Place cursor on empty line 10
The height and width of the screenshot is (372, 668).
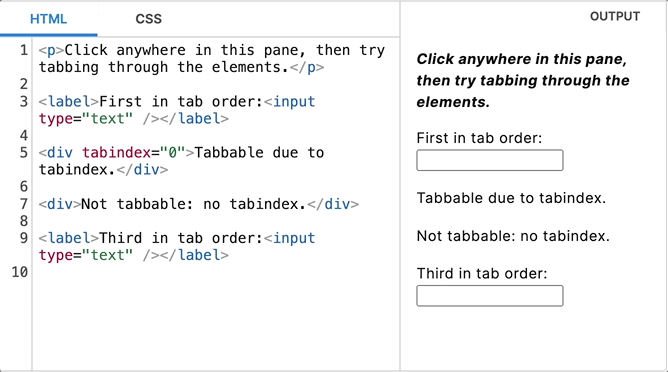tap(213, 272)
